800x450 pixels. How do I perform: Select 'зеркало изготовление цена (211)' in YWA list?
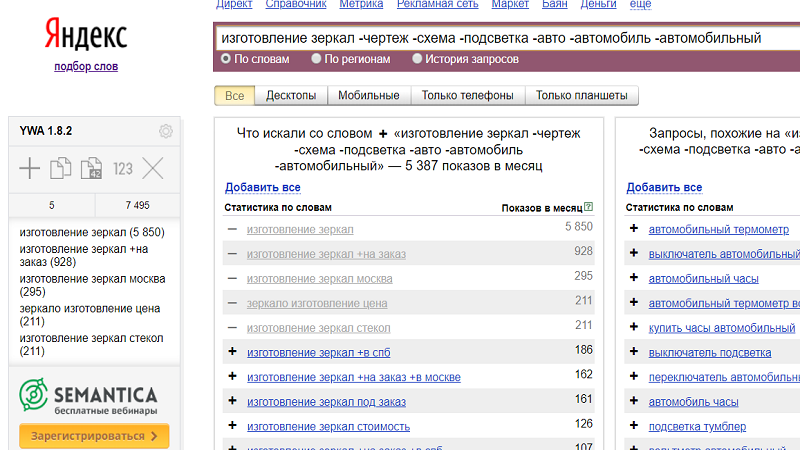(x=90, y=315)
